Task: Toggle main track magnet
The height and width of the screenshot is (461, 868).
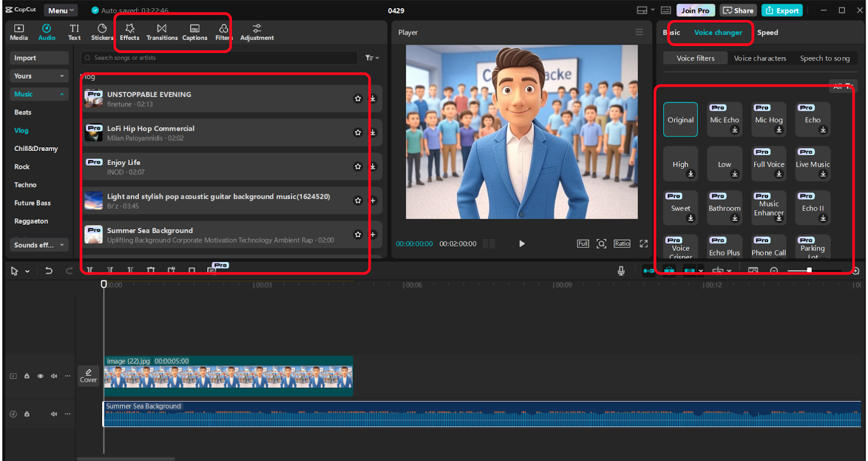Action: [x=649, y=270]
